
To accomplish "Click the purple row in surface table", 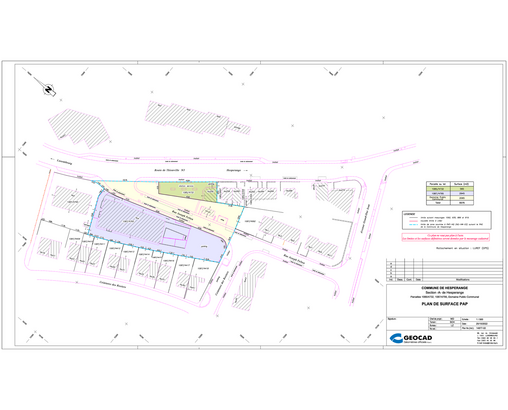I will click(x=450, y=193).
